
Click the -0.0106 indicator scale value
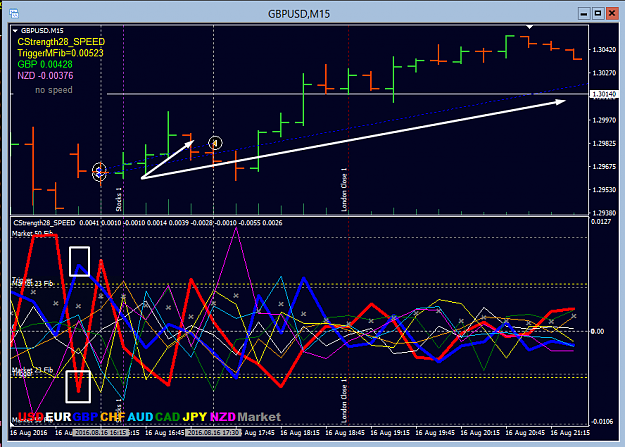click(x=601, y=422)
